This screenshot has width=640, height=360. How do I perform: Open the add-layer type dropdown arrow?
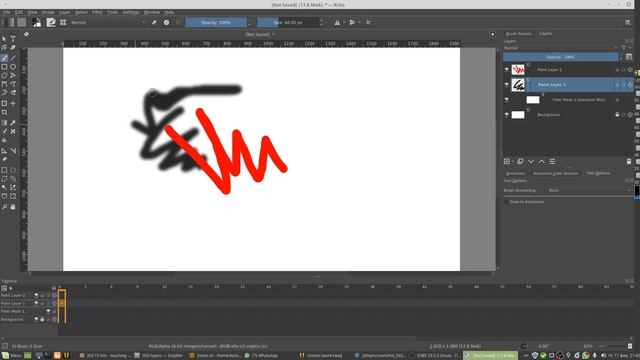(513, 162)
